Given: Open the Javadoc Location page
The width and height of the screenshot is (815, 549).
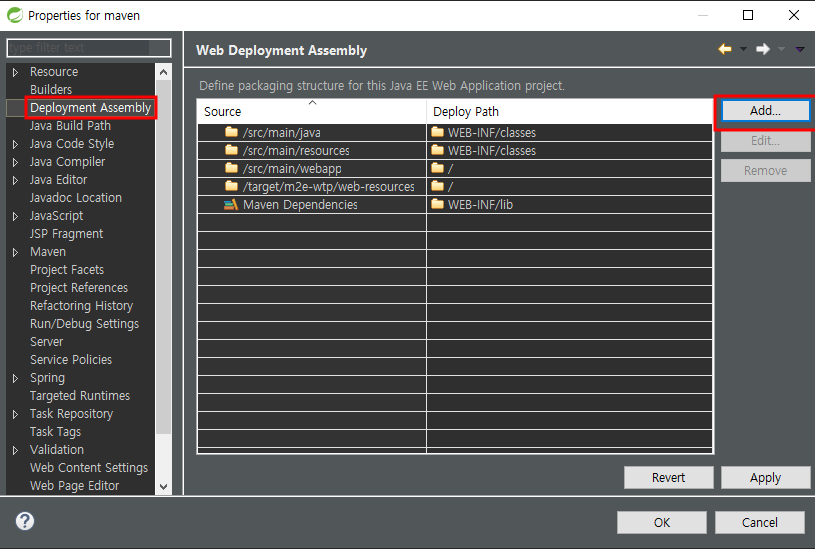Looking at the screenshot, I should (x=76, y=198).
